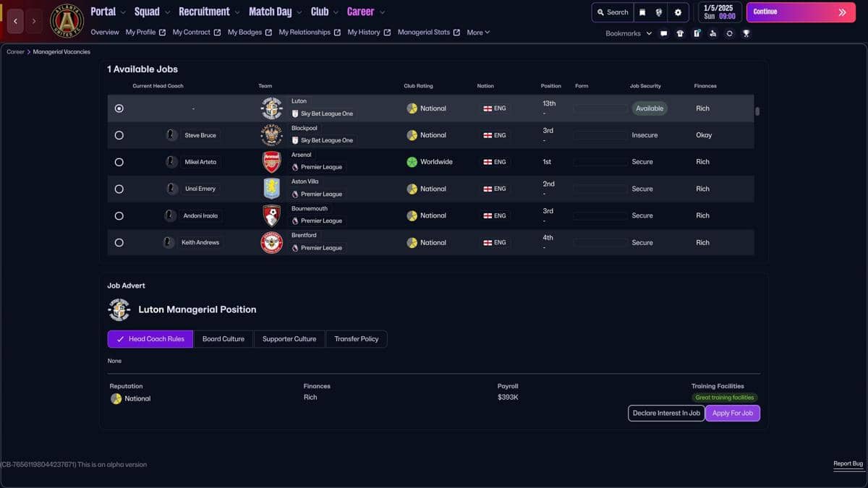The image size is (868, 488).
Task: Select the Aston Villa radio button
Action: tap(119, 189)
